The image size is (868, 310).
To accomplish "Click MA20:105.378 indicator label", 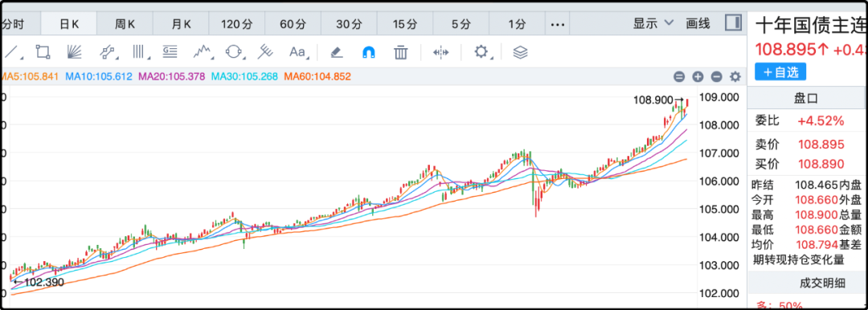I will point(172,76).
